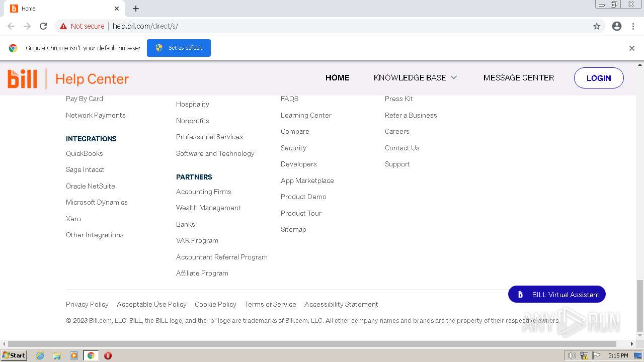Click the Windows Start button
Viewport: 644px width, 362px height.
click(14, 355)
